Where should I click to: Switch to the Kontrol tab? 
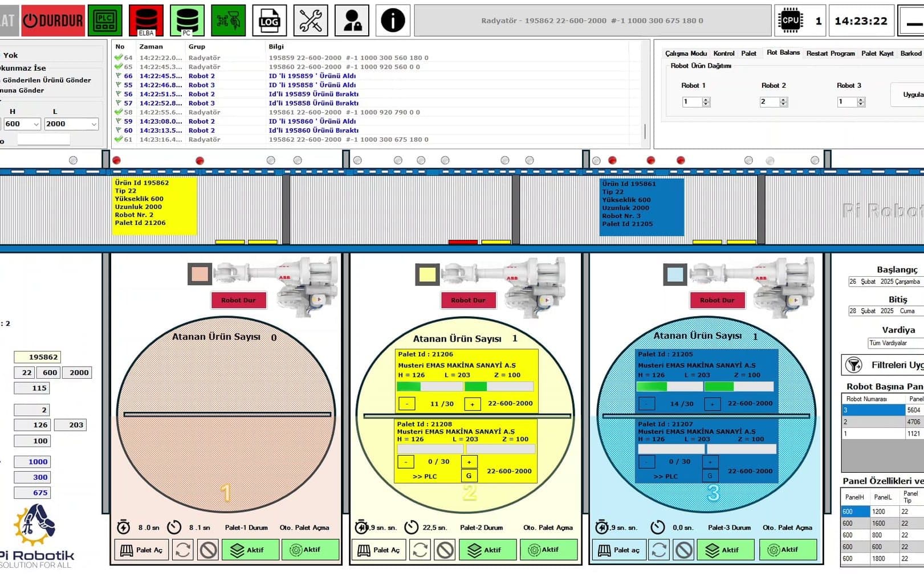tap(724, 54)
